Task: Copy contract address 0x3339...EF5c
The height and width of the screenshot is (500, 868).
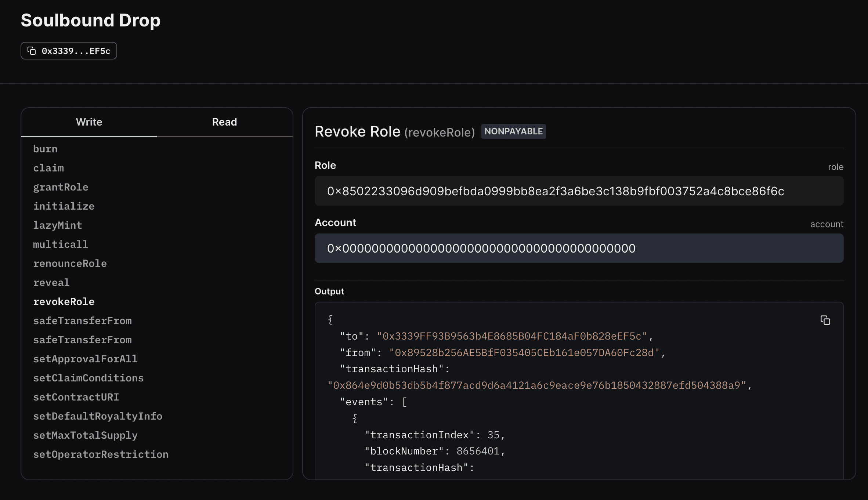Action: tap(69, 51)
